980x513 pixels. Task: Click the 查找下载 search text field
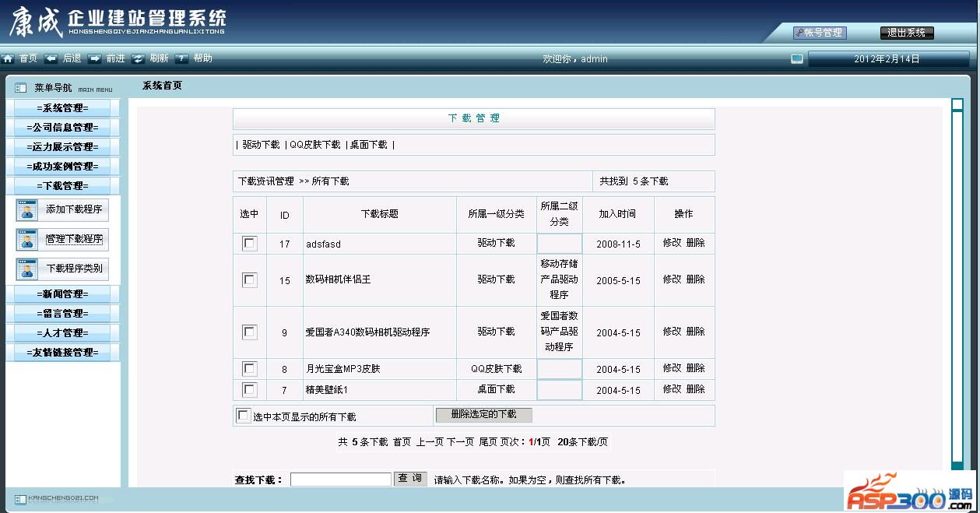click(340, 480)
